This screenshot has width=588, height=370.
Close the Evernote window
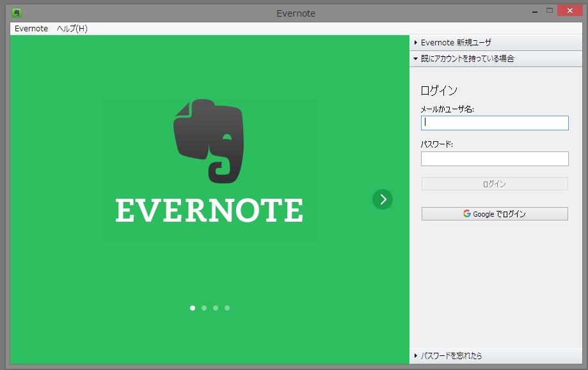point(570,10)
